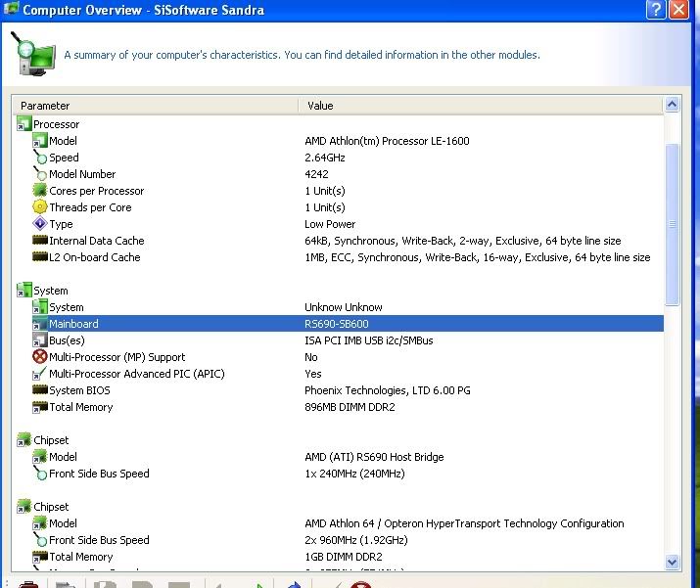Click the green chip icon for Cores per Processor
The width and height of the screenshot is (700, 588).
click(40, 191)
